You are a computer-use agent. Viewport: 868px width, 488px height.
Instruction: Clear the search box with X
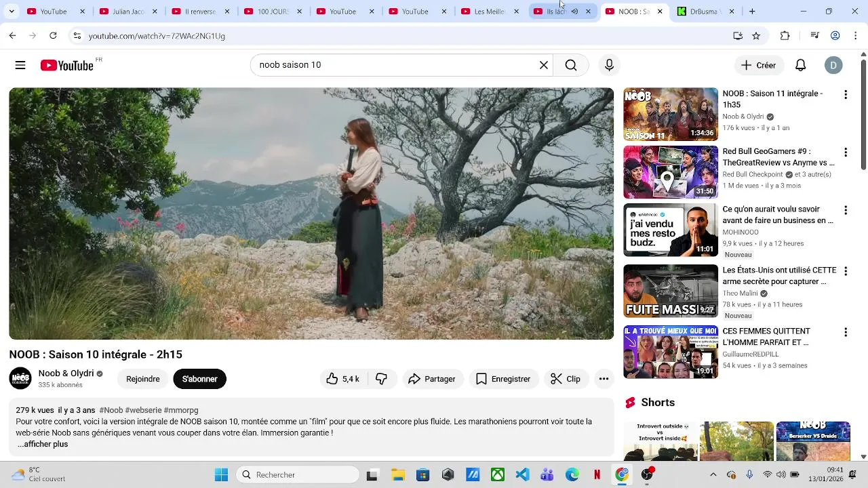(543, 65)
